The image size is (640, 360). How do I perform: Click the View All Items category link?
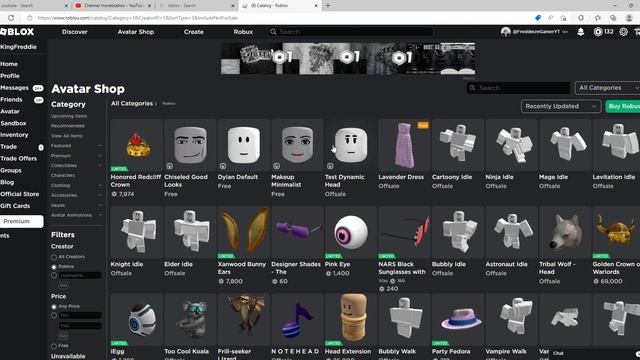[x=67, y=136]
